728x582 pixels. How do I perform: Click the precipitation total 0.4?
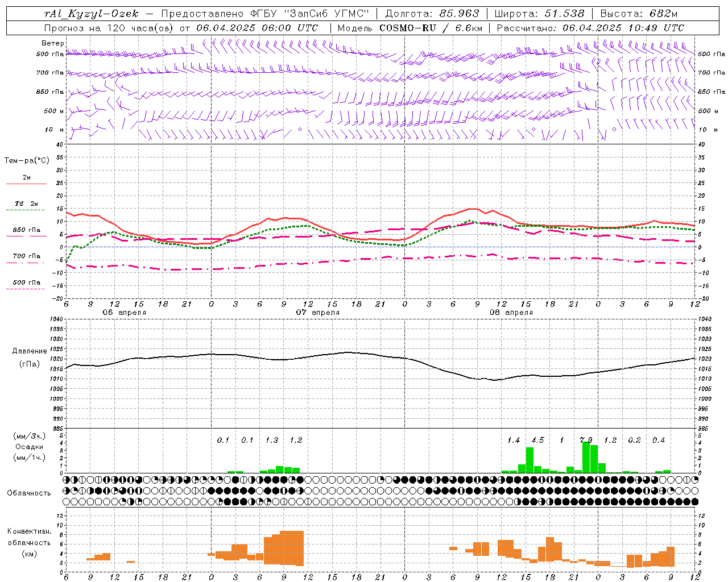coord(659,440)
